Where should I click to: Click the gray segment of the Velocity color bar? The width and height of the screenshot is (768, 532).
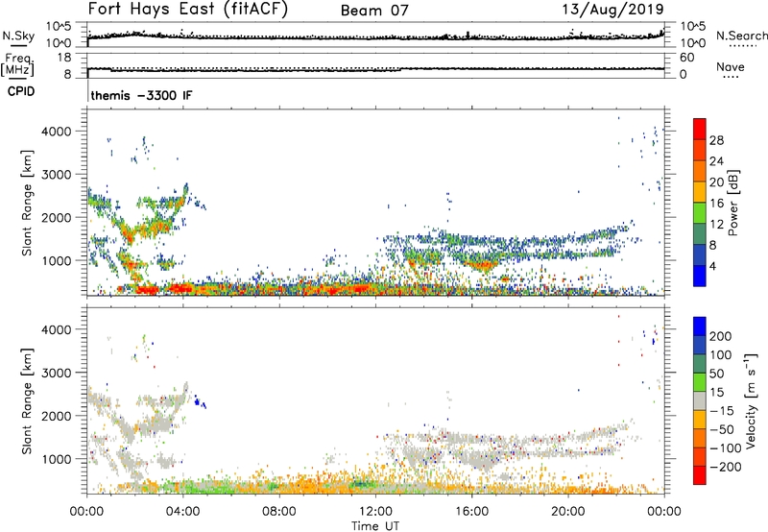[700, 400]
